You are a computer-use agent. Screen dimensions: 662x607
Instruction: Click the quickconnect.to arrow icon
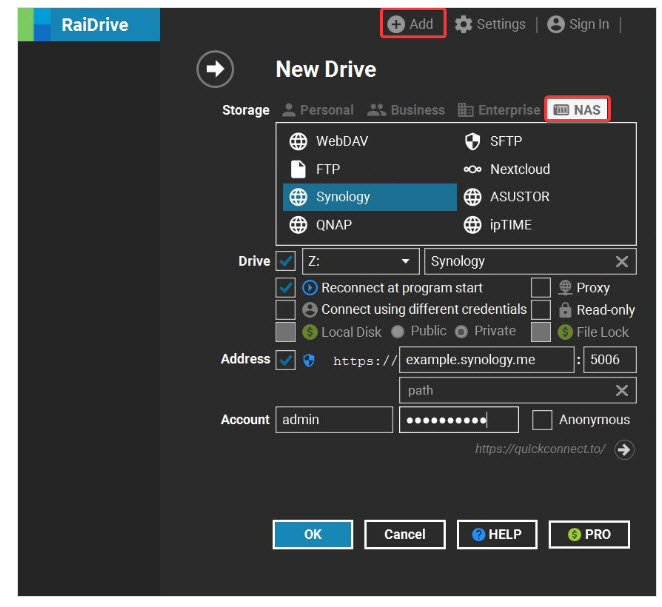pyautogui.click(x=624, y=450)
